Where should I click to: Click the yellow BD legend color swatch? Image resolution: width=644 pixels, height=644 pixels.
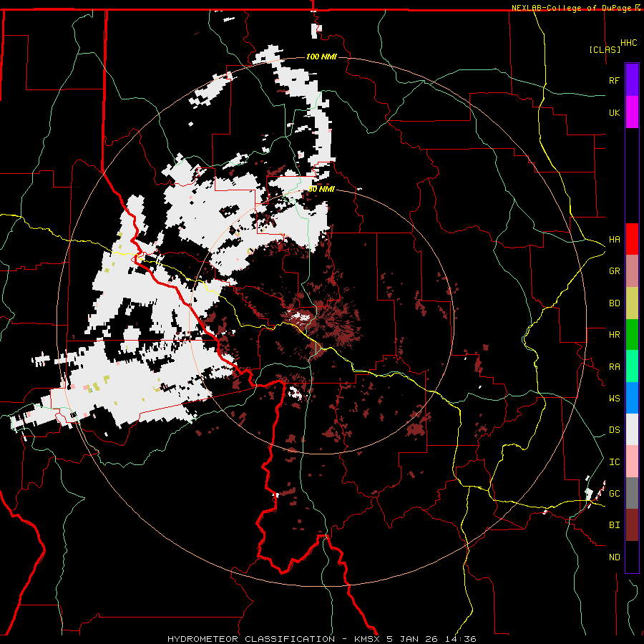(x=632, y=303)
